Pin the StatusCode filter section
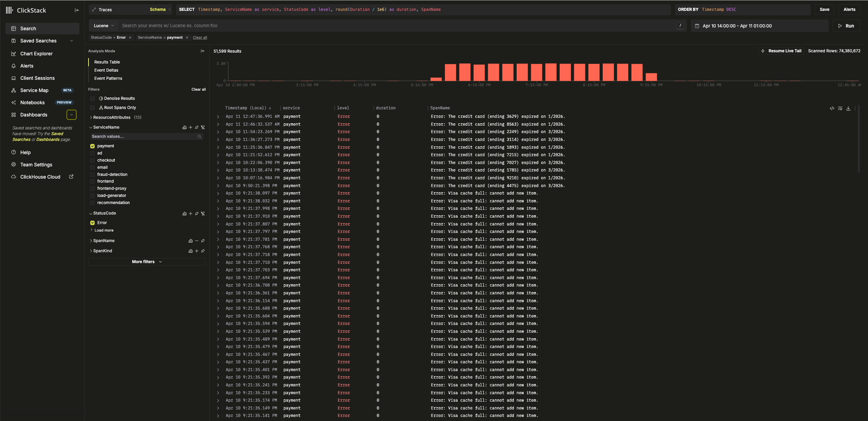 [197, 214]
